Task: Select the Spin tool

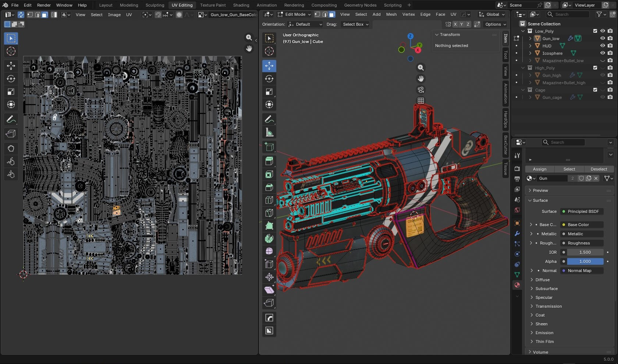Action: coord(269,239)
